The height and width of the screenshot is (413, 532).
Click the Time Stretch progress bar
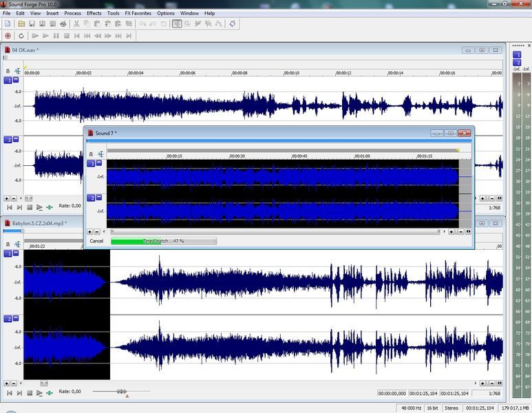(164, 241)
